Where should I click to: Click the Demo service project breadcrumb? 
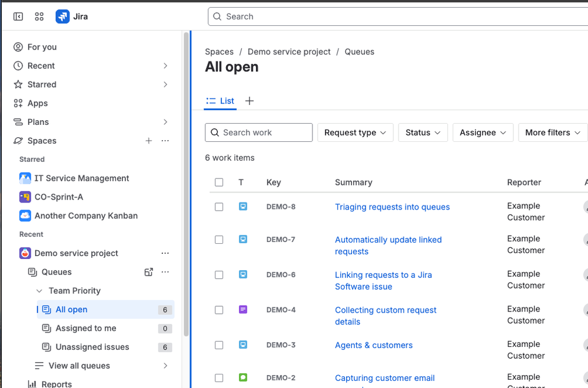point(289,52)
